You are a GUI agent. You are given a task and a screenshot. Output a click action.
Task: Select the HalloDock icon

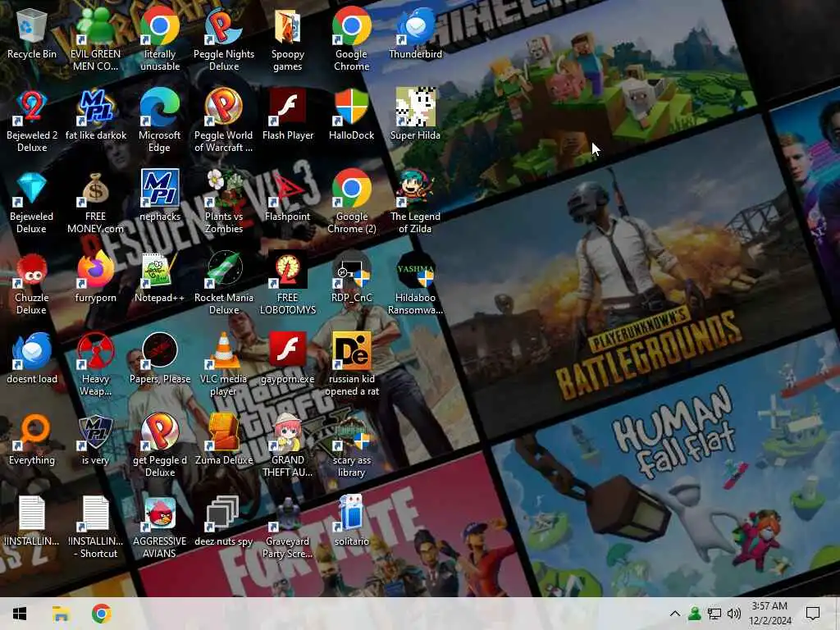coord(351,108)
